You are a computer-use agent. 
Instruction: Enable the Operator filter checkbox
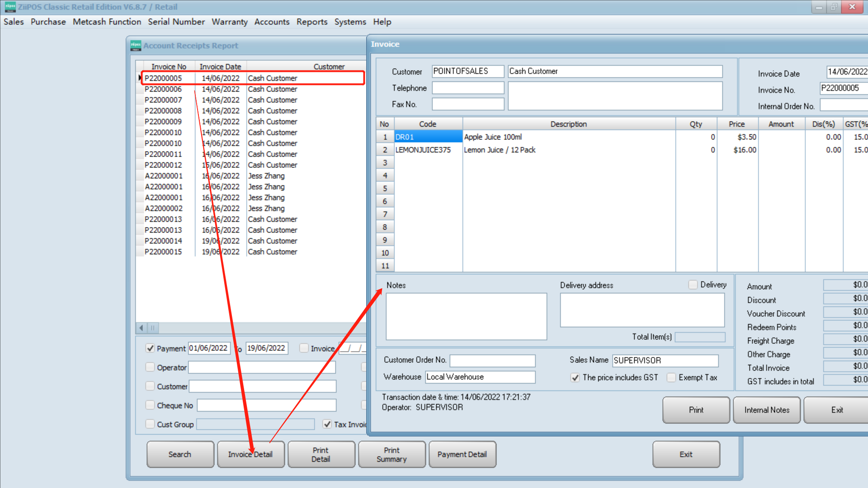point(150,367)
